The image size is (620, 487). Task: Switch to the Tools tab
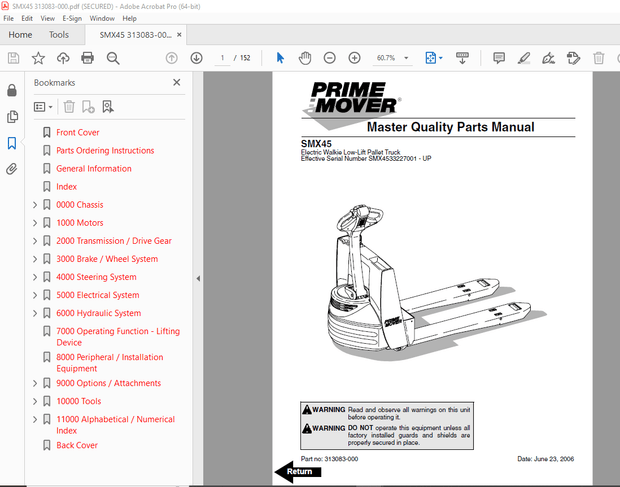coord(59,35)
